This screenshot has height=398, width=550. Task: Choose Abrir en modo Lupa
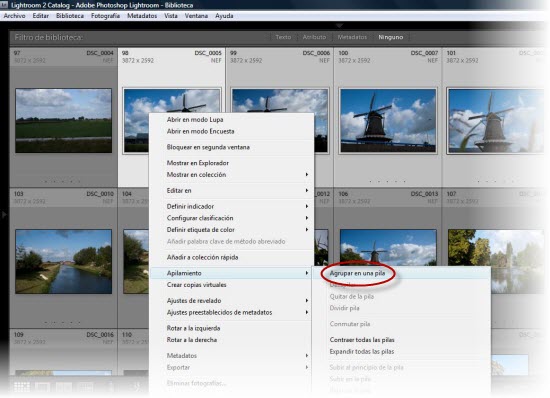pyautogui.click(x=195, y=120)
